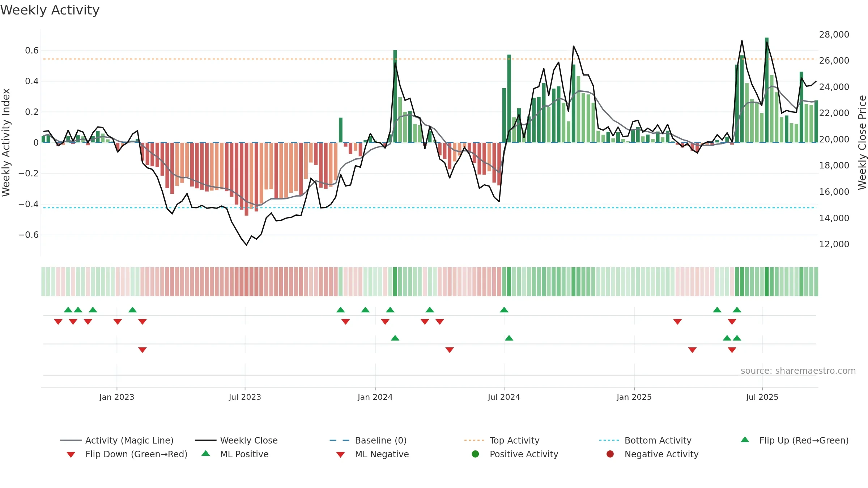This screenshot has width=868, height=488.
Task: Click the Jan 2023 x-axis label
Action: click(116, 397)
